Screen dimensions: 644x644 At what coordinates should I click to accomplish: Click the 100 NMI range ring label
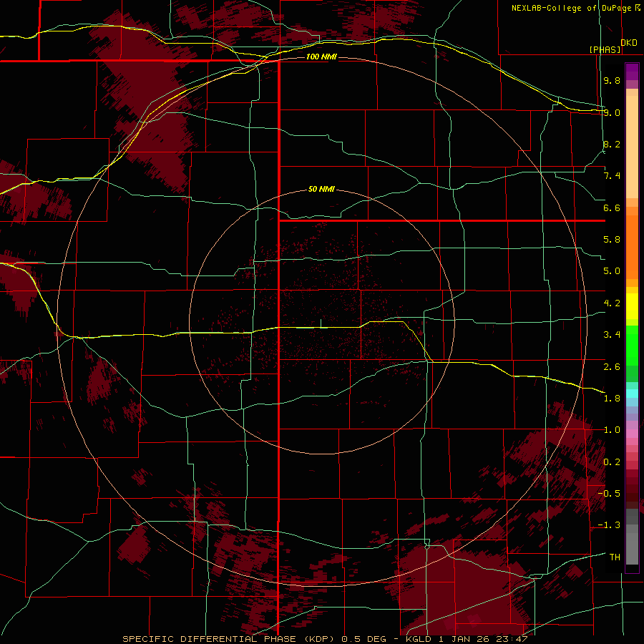(321, 57)
